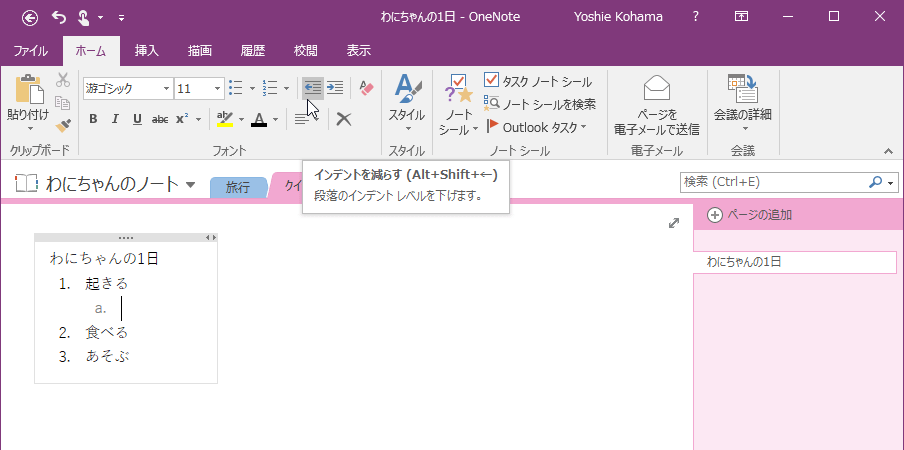Click ノート シールを検索 button
Screen dimensions: 904x450
click(x=540, y=104)
